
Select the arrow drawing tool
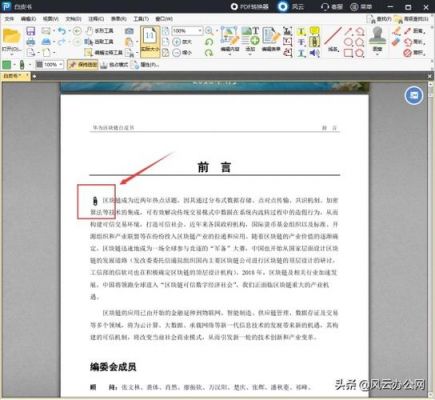(x=348, y=31)
